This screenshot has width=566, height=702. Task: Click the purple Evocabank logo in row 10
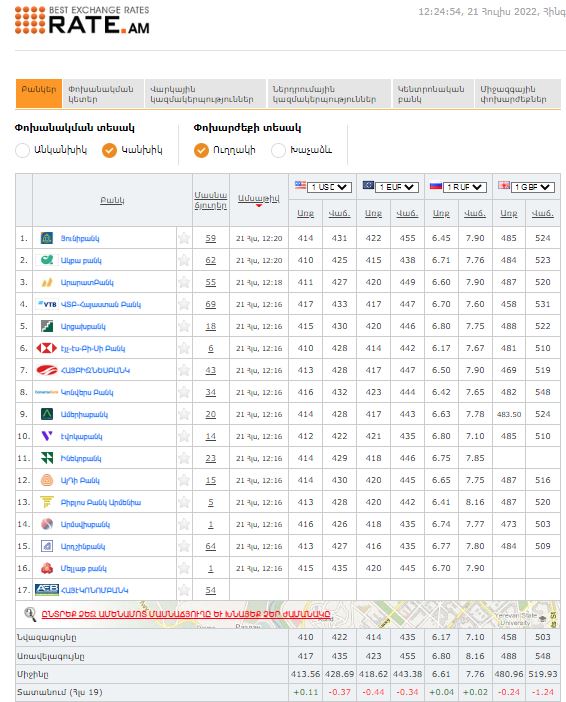coord(47,436)
